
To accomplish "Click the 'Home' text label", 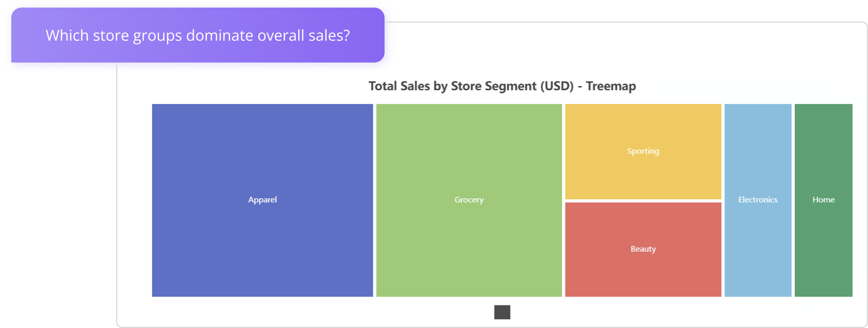I will tap(823, 200).
